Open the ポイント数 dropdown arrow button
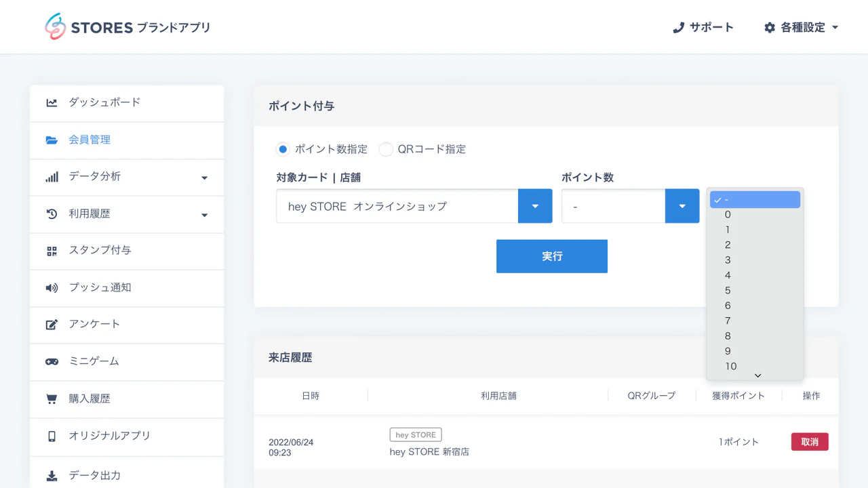 tap(682, 206)
